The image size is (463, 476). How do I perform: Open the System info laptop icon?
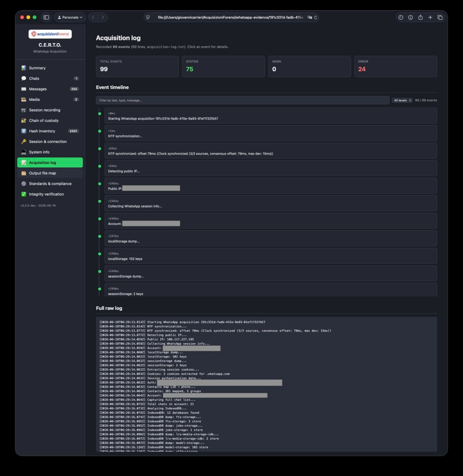coord(24,152)
